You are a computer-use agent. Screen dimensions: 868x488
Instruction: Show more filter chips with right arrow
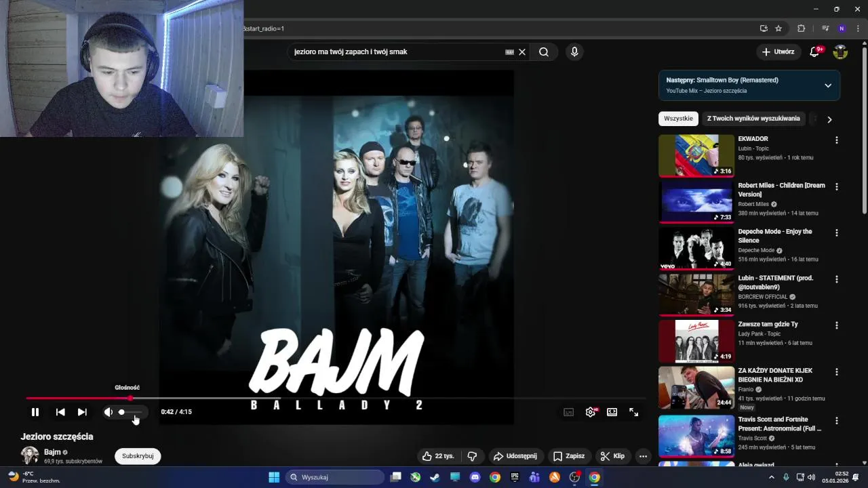click(x=829, y=119)
